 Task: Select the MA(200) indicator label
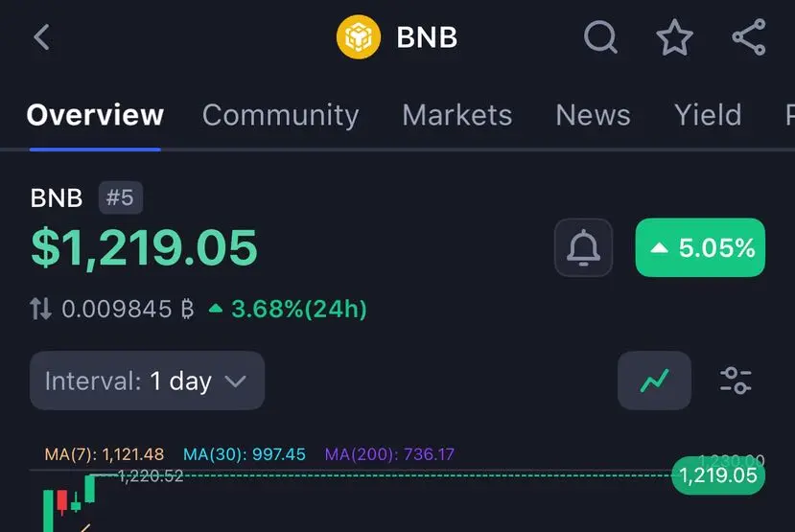click(389, 454)
